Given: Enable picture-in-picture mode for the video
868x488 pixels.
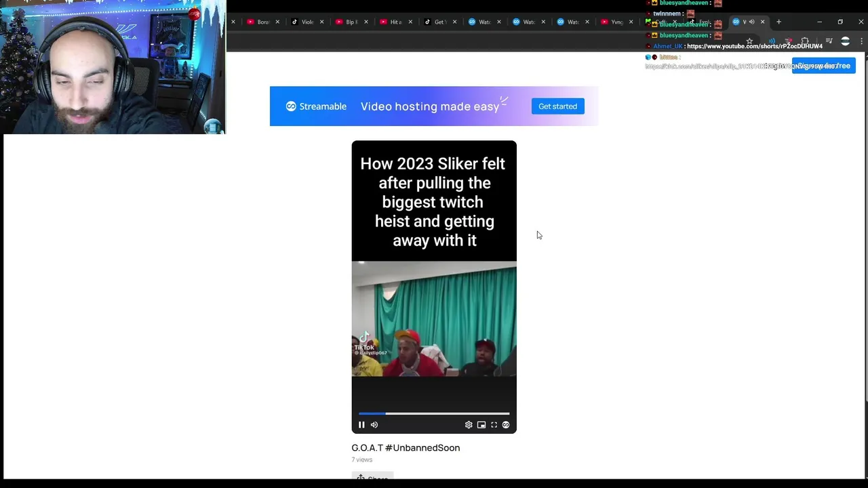Looking at the screenshot, I should [481, 425].
